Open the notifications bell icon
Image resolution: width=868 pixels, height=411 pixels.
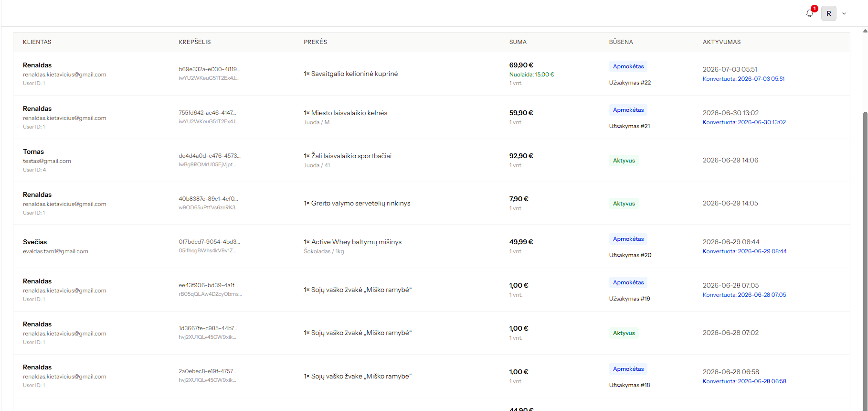810,13
